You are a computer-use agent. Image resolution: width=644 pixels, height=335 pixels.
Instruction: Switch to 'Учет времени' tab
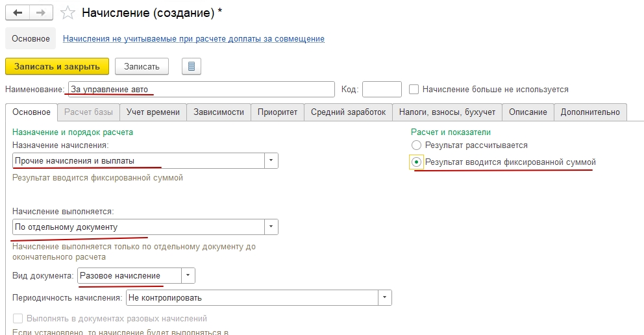point(153,112)
